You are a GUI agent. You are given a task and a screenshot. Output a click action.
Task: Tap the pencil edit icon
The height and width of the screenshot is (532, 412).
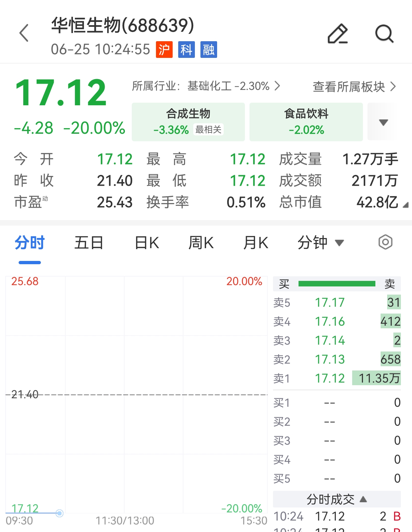pyautogui.click(x=338, y=33)
